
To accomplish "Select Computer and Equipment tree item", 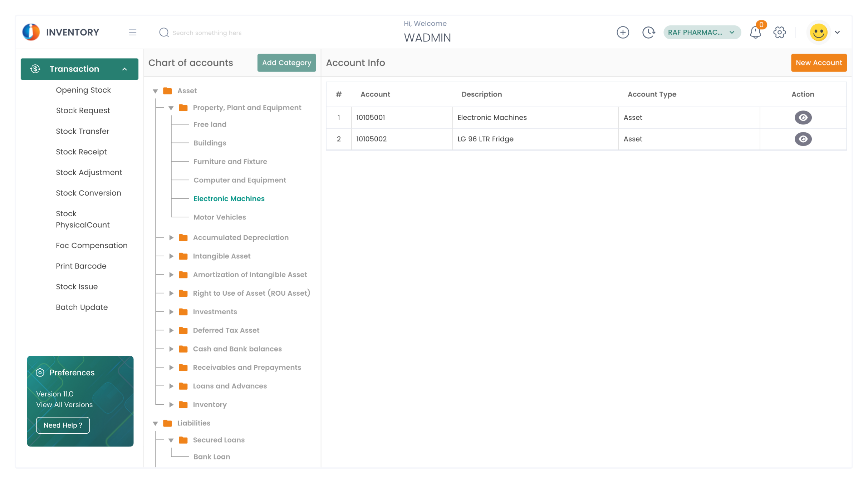I will pos(240,180).
